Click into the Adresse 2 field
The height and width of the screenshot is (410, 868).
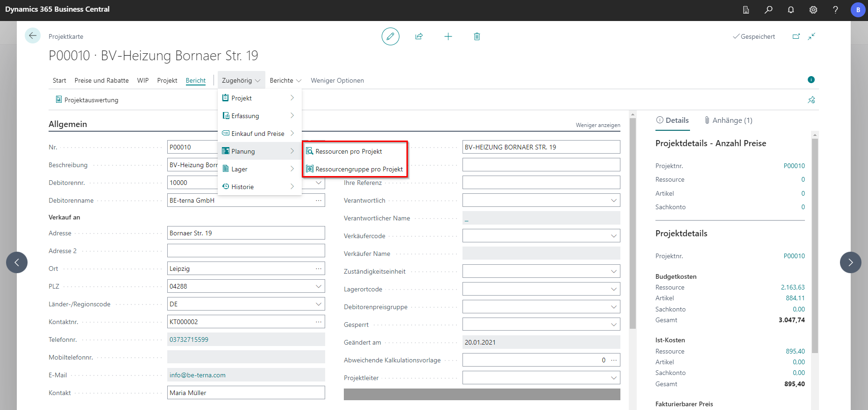pos(246,251)
